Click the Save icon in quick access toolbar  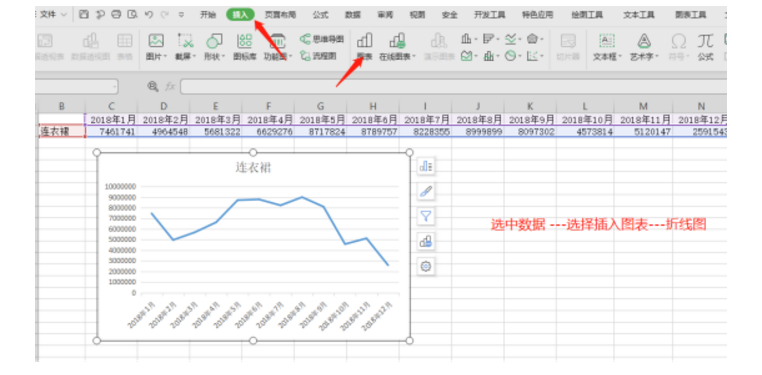point(84,15)
